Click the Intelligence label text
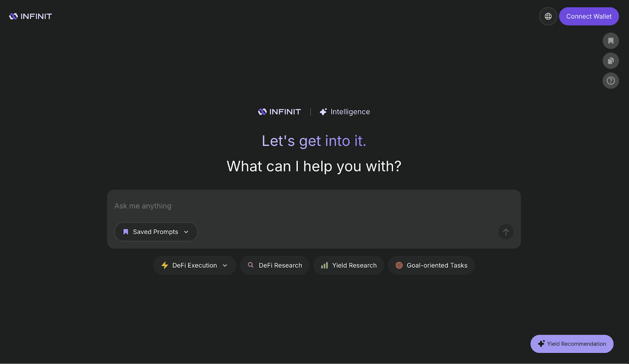 pyautogui.click(x=350, y=112)
